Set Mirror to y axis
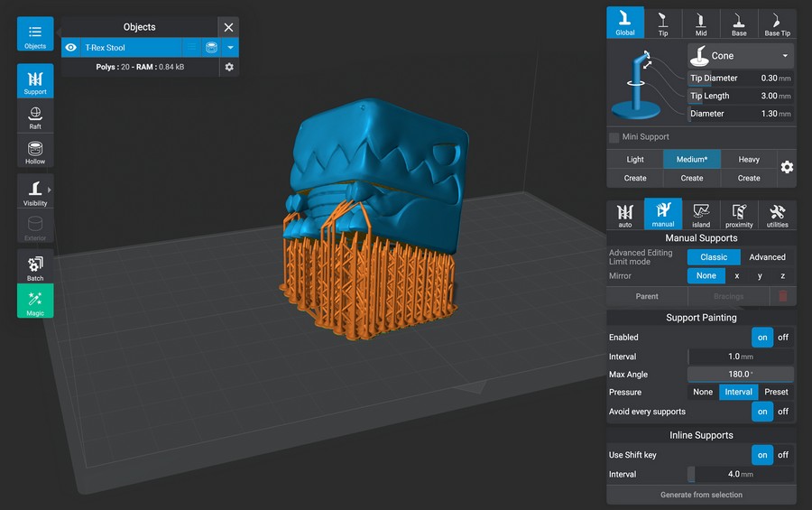The height and width of the screenshot is (510, 812). tap(760, 275)
